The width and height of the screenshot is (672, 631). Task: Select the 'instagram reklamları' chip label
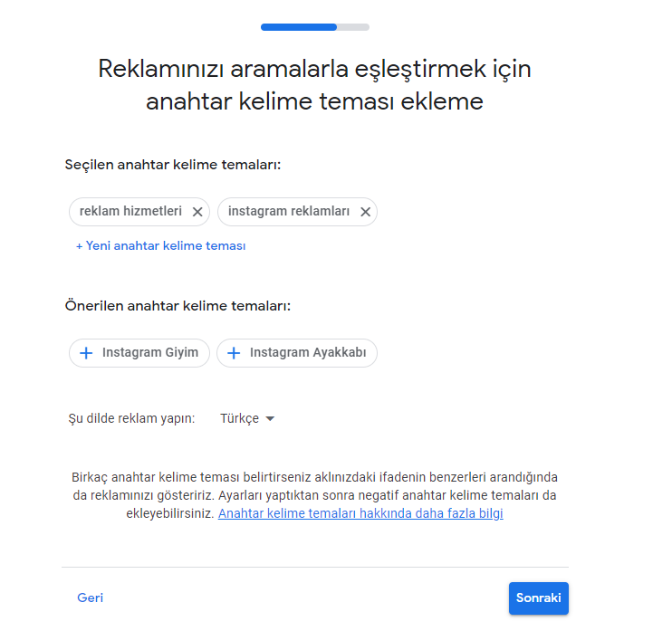pyautogui.click(x=289, y=212)
